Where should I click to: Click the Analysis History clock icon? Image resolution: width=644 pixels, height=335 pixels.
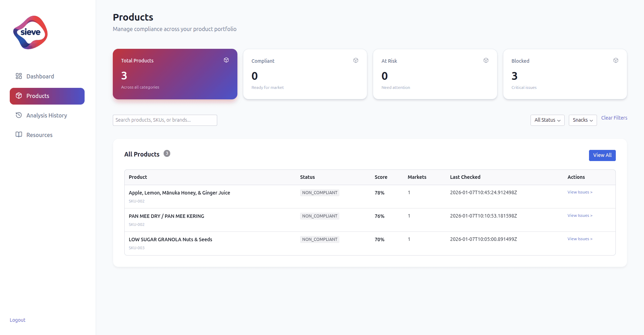coord(19,115)
